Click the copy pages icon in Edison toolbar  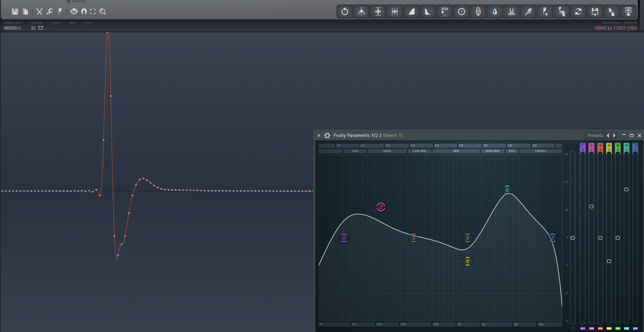pos(25,12)
